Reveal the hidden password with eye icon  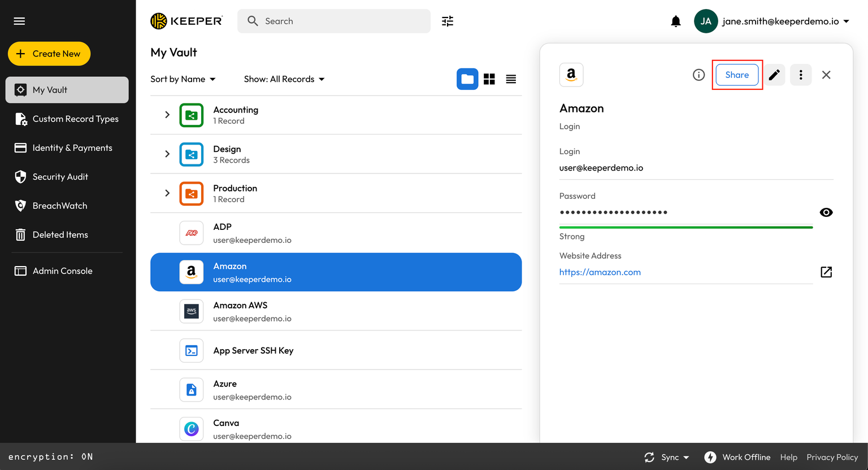pyautogui.click(x=826, y=212)
